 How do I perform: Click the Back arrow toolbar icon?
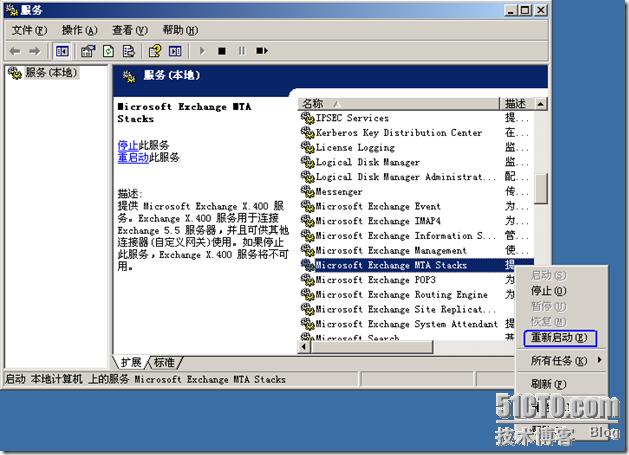(x=15, y=51)
